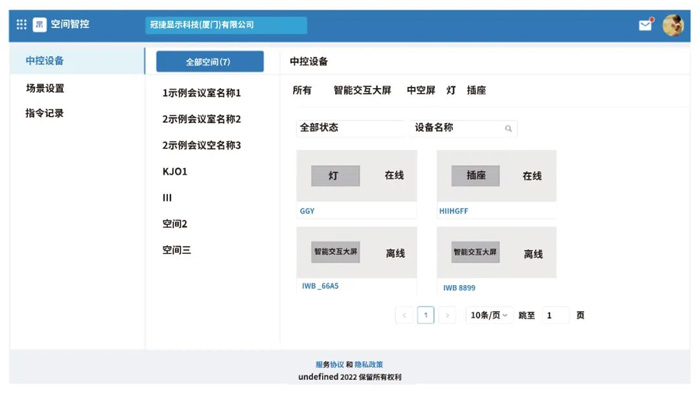
Task: Open 场景设置 in the sidebar
Action: click(x=45, y=88)
